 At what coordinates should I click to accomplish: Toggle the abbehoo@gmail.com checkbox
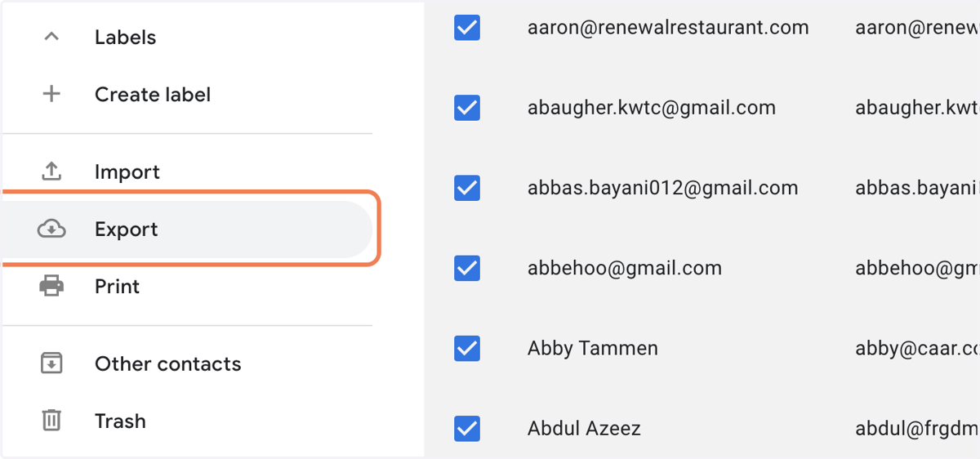point(467,268)
